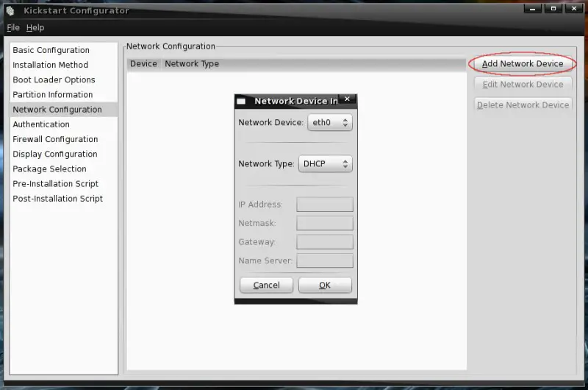Click the Name Server input field
The width and height of the screenshot is (588, 390).
click(325, 261)
